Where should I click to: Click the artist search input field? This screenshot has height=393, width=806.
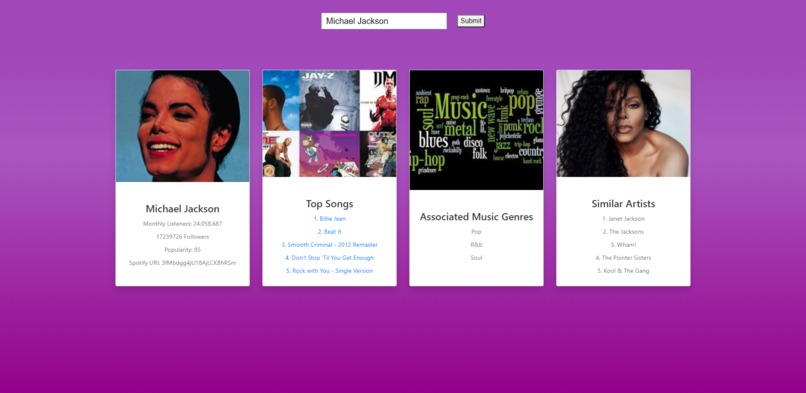[x=384, y=21]
